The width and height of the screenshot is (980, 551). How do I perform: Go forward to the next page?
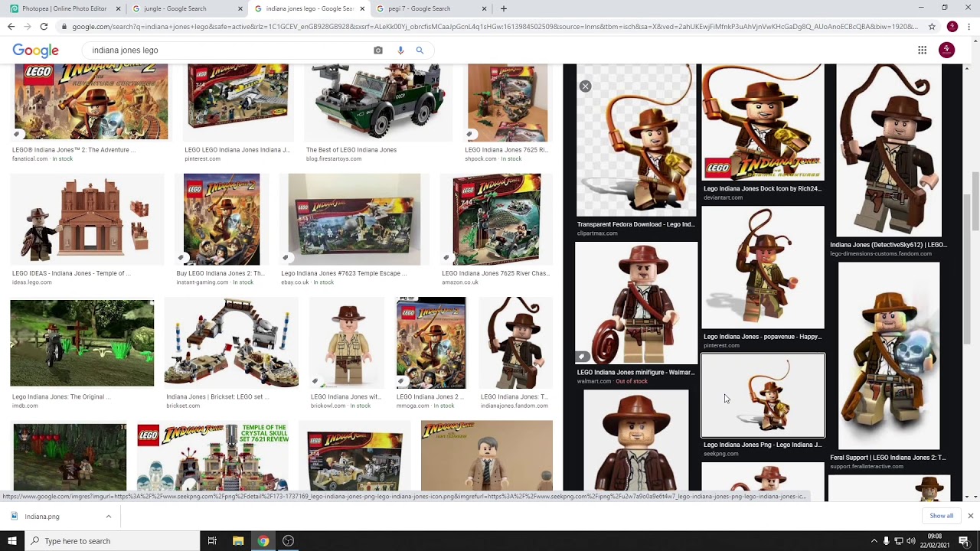point(27,27)
